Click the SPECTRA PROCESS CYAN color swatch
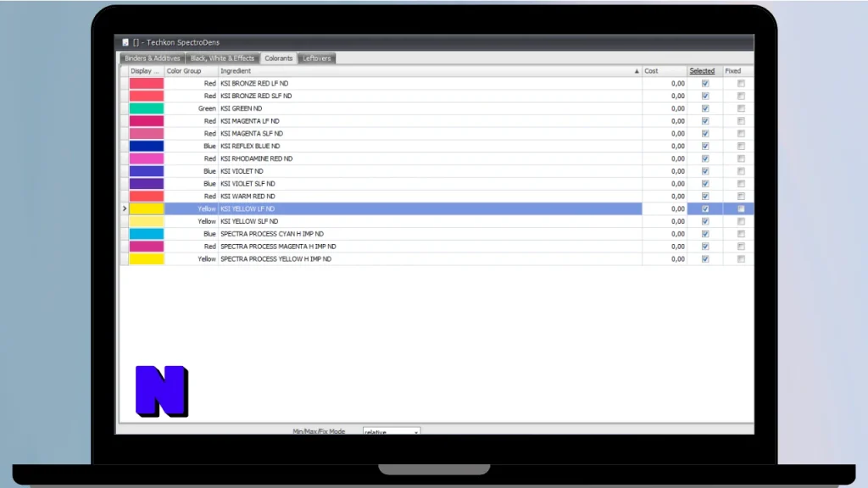Viewport: 868px width, 488px height. [x=147, y=234]
